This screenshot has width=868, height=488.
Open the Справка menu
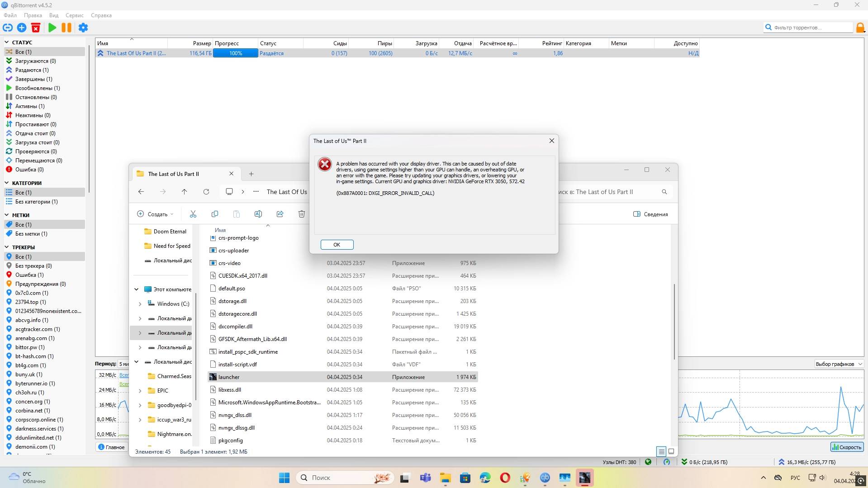[x=101, y=15]
